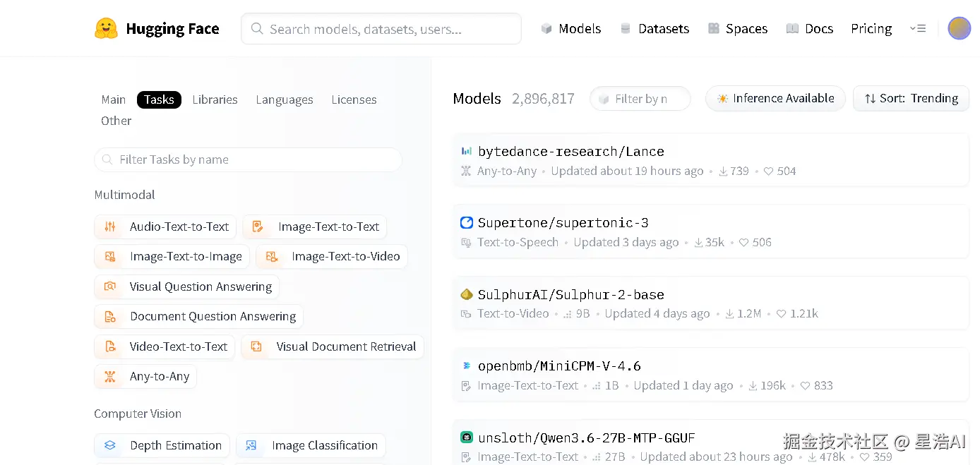Click the Spaces icon in navbar
This screenshot has height=465, width=980.
pos(714,29)
